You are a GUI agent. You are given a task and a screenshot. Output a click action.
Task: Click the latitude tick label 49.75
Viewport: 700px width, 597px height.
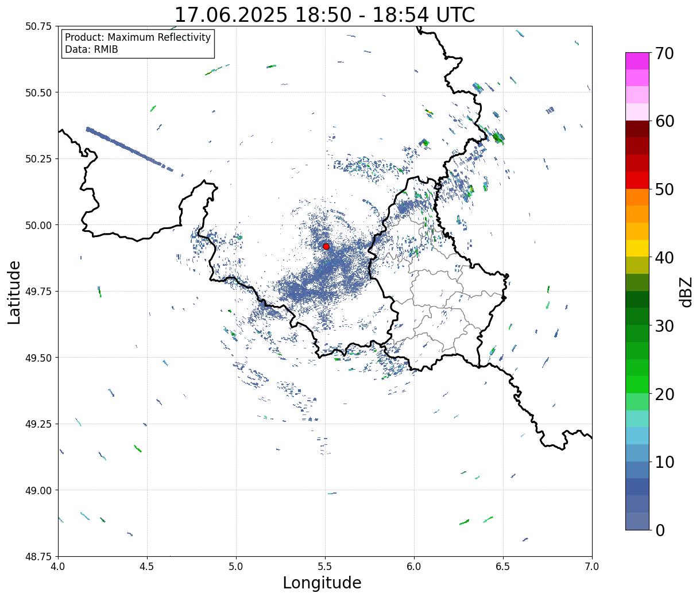39,291
